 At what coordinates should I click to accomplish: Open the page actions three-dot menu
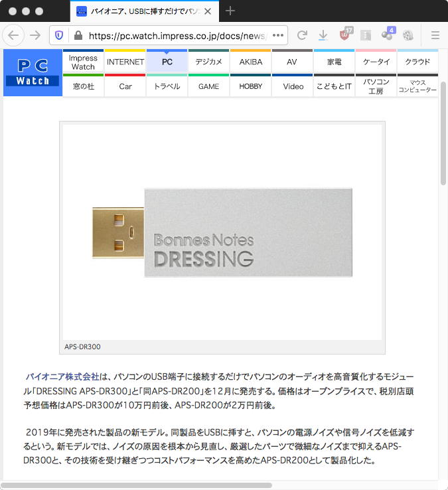(x=277, y=35)
